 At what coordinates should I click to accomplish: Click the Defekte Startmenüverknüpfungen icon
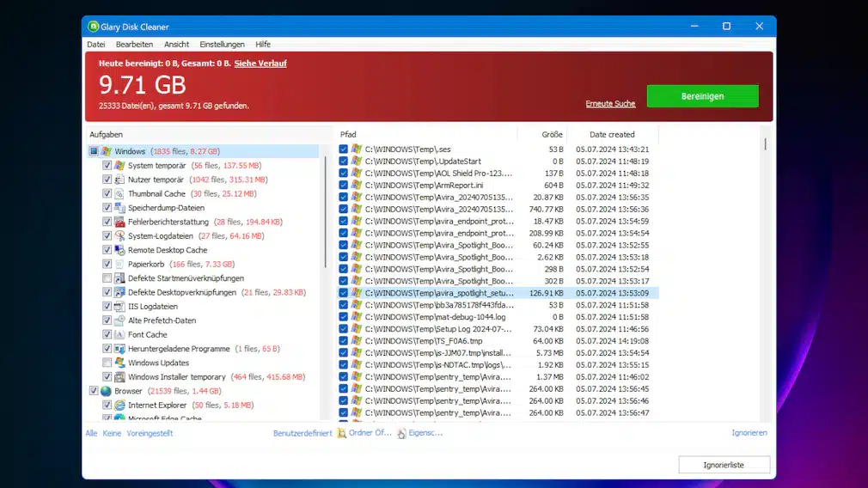pos(119,278)
